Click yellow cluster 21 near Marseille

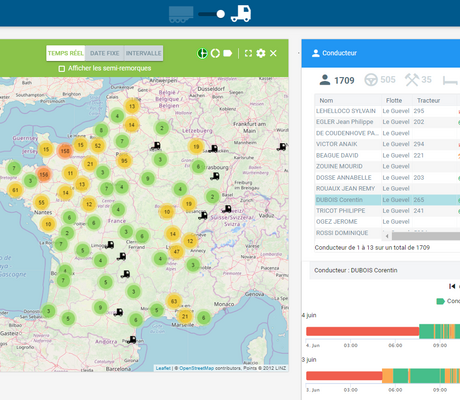pos(185,316)
